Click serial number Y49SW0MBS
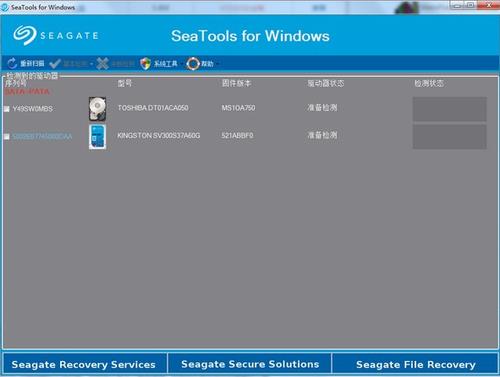The image size is (500, 377). coord(32,109)
